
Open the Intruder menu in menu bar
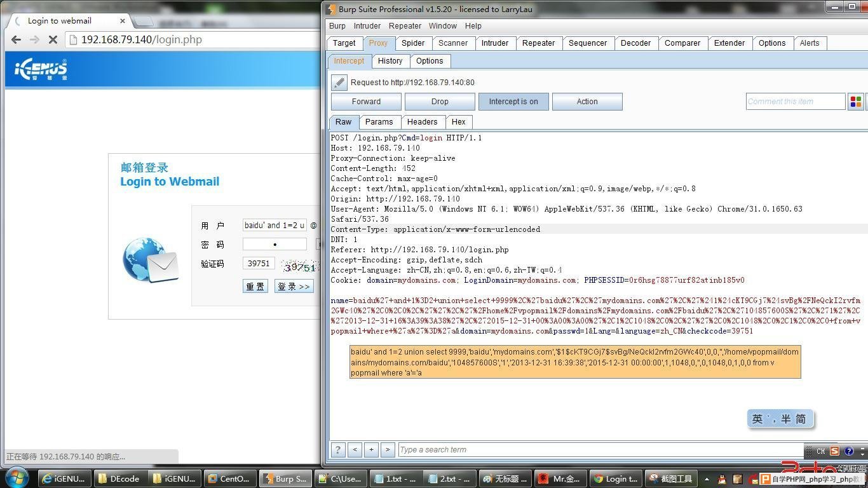[x=367, y=26]
